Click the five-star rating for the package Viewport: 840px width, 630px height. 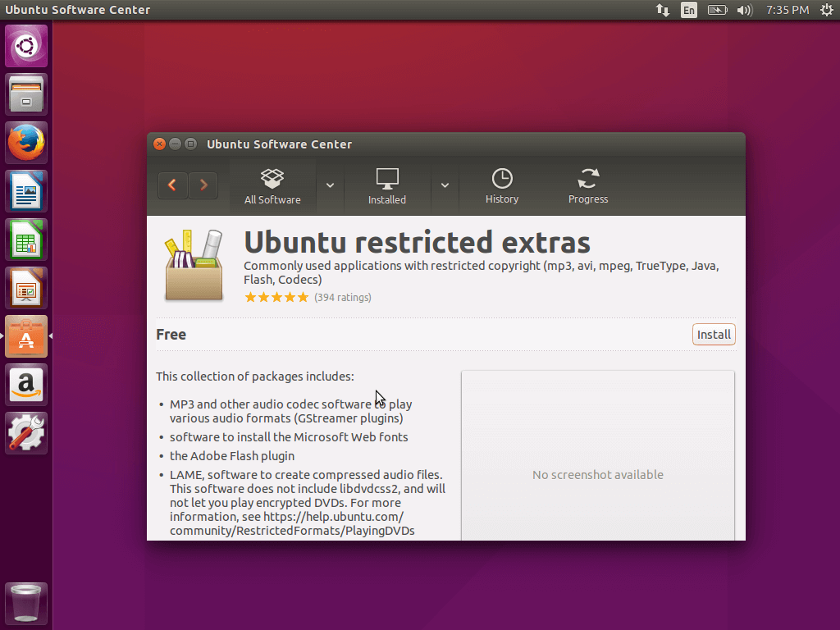click(x=276, y=297)
